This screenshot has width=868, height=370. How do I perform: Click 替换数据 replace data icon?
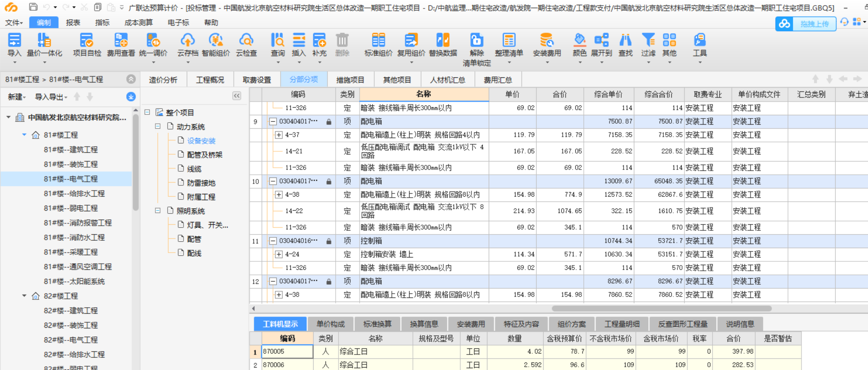[x=443, y=40]
